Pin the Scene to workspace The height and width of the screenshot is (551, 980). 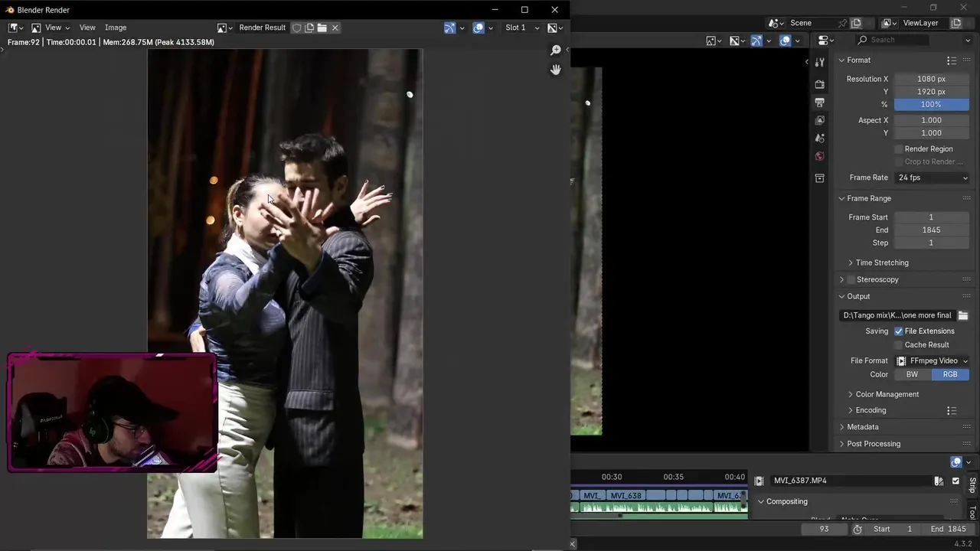point(842,23)
